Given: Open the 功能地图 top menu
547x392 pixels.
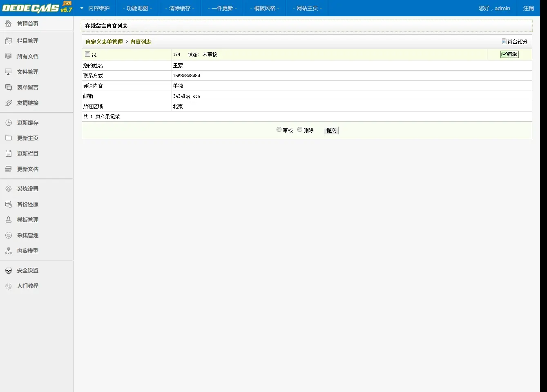Looking at the screenshot, I should pyautogui.click(x=137, y=8).
